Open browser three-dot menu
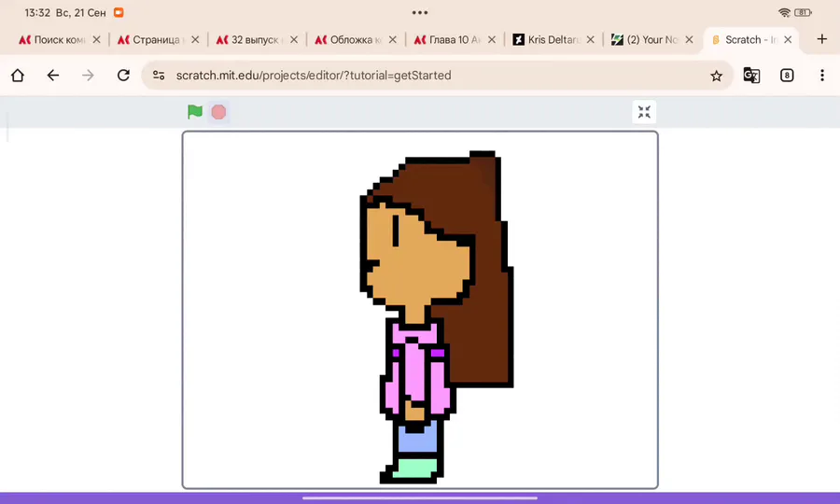Viewport: 840px width, 504px height. point(822,76)
